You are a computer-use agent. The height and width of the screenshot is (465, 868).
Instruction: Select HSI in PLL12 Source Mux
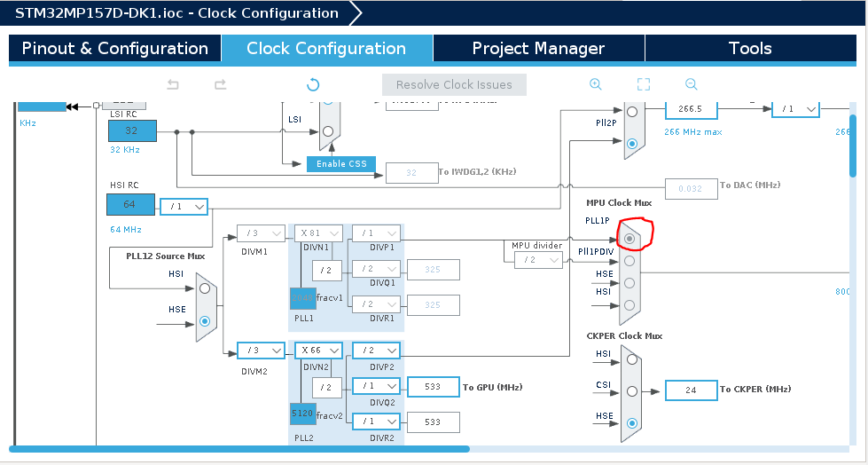point(205,288)
